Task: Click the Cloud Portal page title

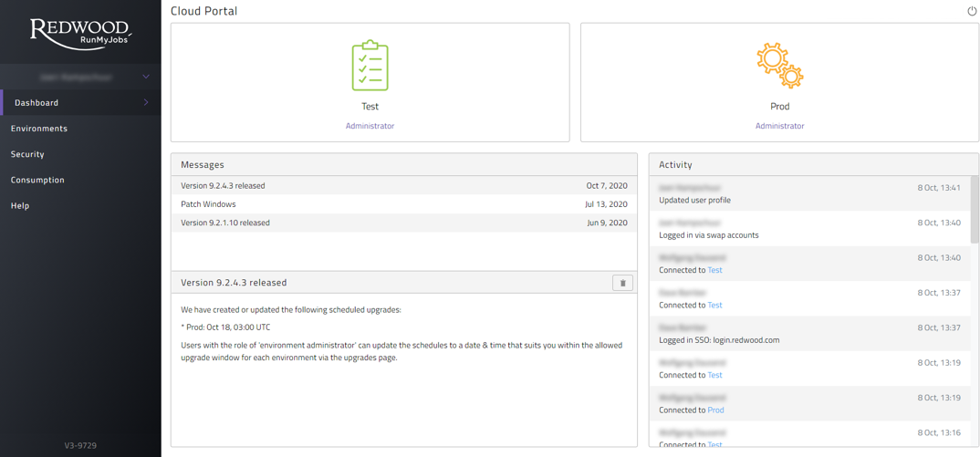Action: (x=203, y=11)
